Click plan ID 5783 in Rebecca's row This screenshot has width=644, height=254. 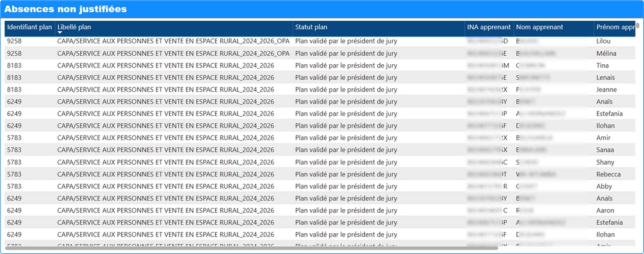14,174
